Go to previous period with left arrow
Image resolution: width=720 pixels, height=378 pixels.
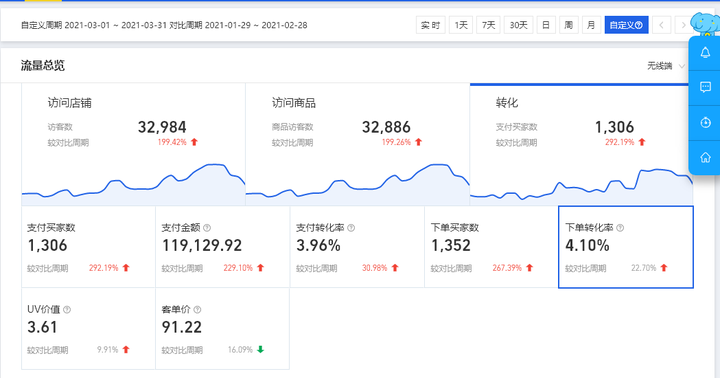(661, 25)
